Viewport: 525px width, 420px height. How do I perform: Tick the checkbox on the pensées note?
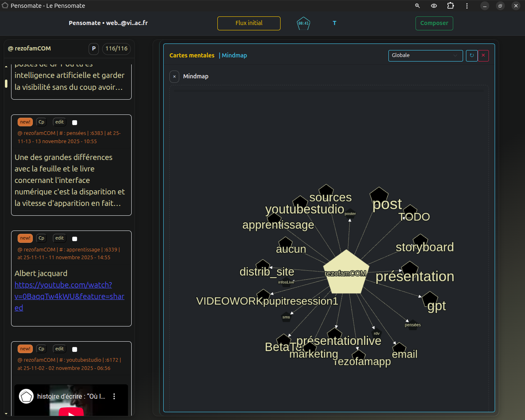[x=75, y=123]
